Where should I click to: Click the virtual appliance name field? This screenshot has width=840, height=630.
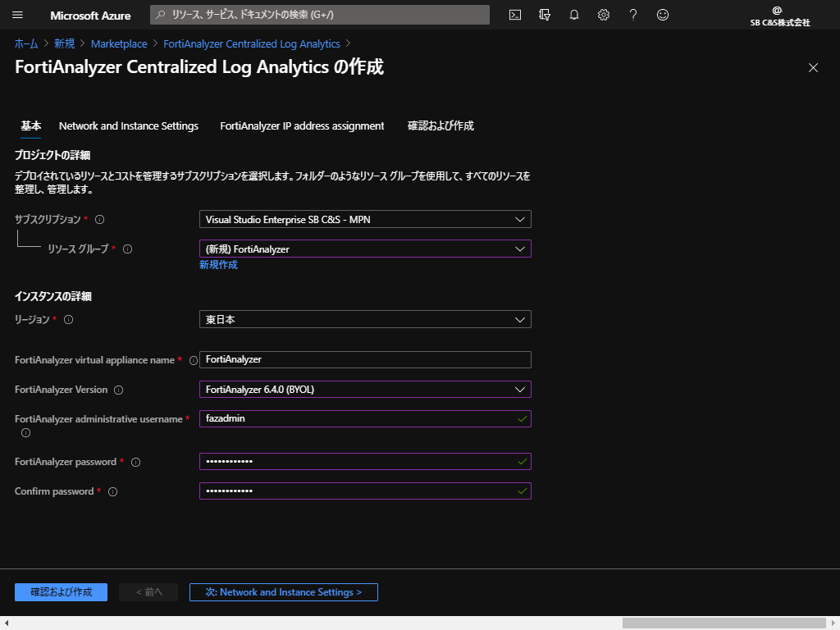[365, 359]
